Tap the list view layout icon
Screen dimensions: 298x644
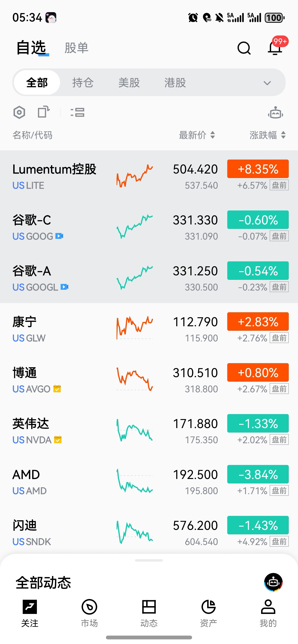tap(77, 112)
